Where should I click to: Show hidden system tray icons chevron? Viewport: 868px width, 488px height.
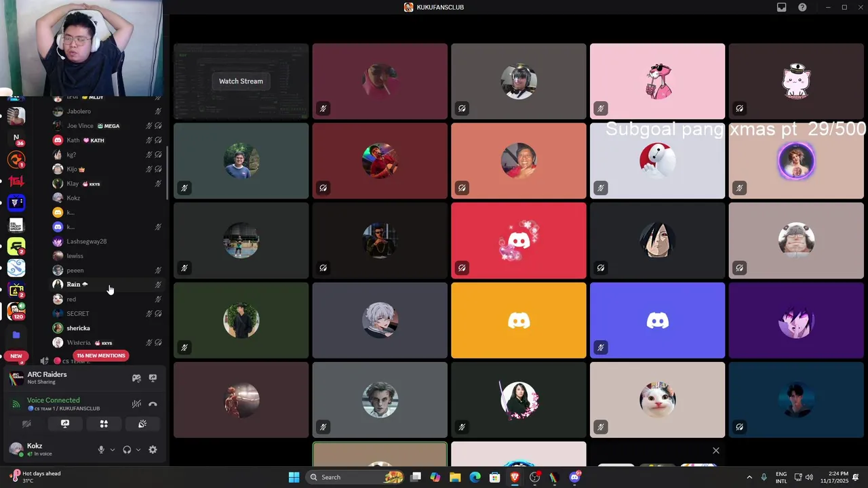749,477
